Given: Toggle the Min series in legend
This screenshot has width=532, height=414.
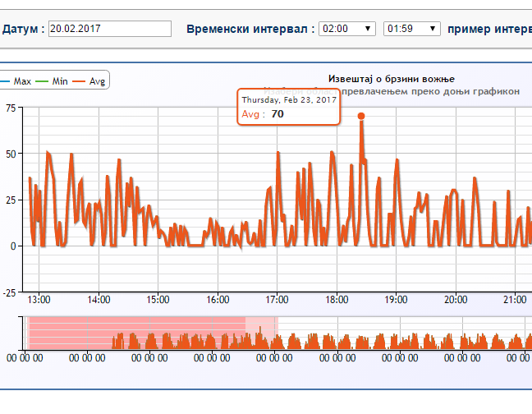Looking at the screenshot, I should point(57,81).
